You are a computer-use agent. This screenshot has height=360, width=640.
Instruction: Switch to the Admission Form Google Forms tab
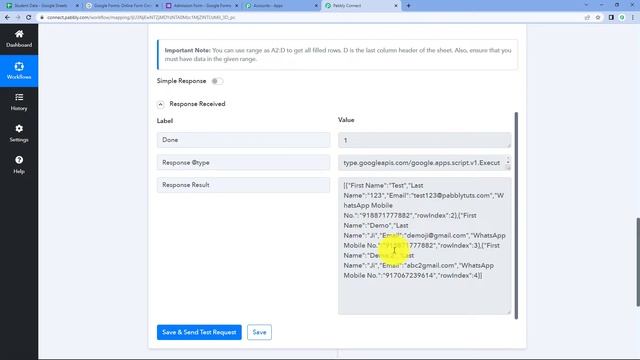tap(202, 6)
